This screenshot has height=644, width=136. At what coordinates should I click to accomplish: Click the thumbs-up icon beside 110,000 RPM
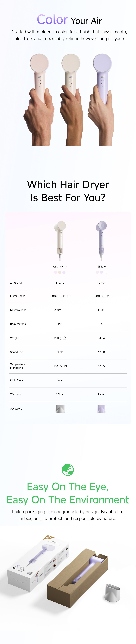click(68, 295)
